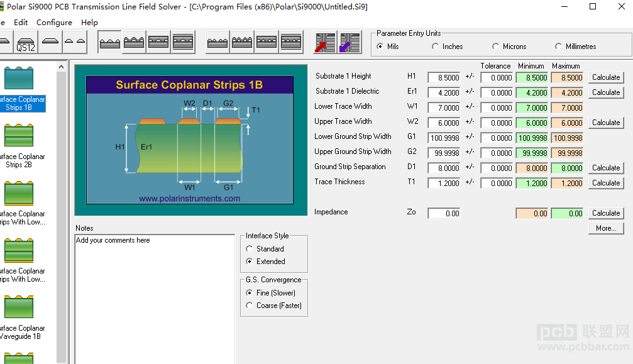Click the H1 substrate height value field

click(x=444, y=77)
